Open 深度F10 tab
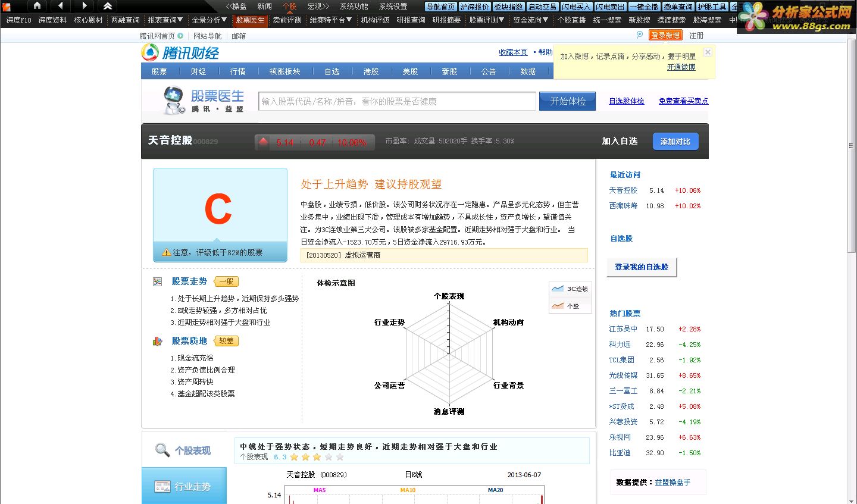Screen dimensions: 857x504 tap(18, 20)
